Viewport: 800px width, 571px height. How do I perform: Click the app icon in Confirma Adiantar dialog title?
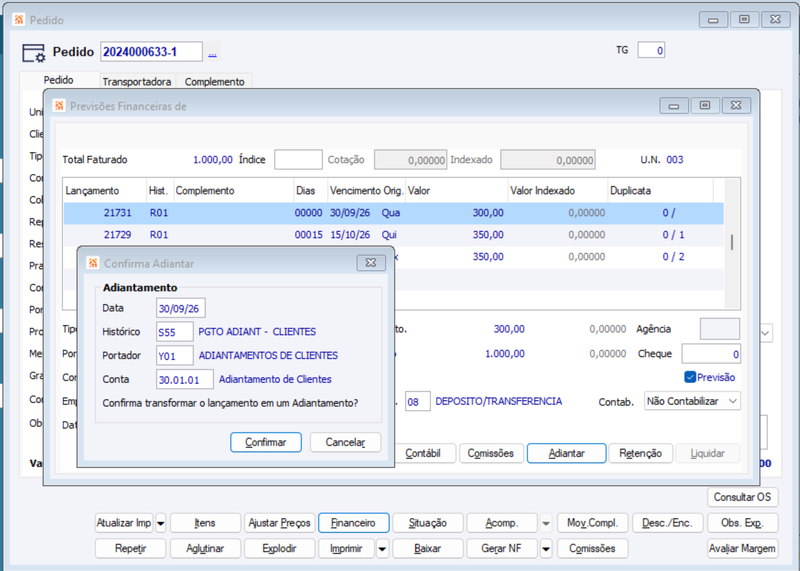click(93, 263)
